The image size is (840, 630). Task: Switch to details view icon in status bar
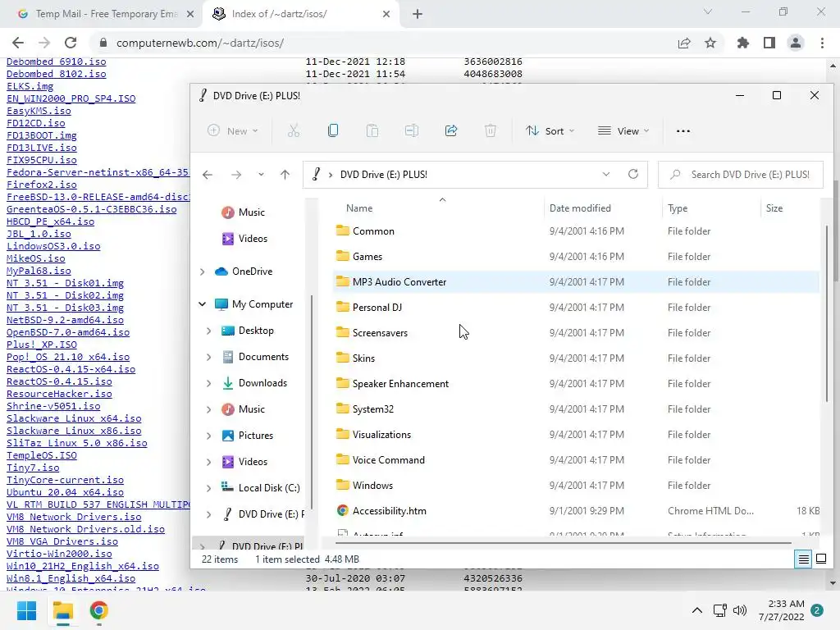point(804,559)
